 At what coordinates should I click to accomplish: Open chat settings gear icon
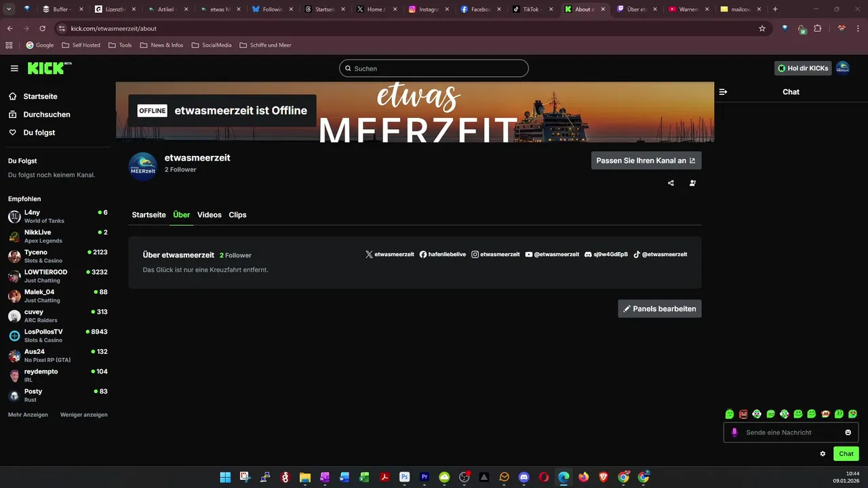(x=823, y=453)
